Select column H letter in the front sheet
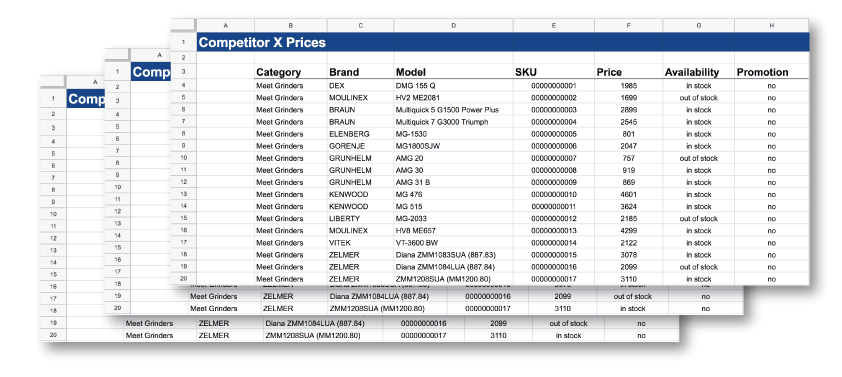This screenshot has height=377, width=842. [772, 25]
